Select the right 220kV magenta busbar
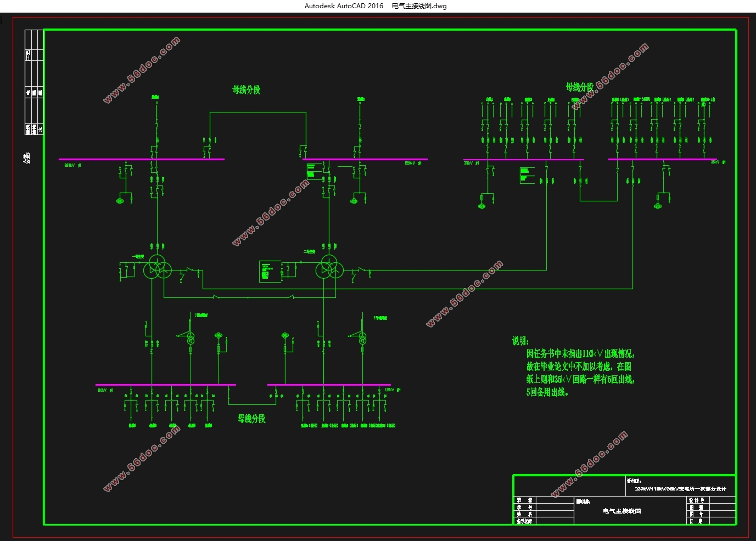Viewport: 756px width, 541px height. [365, 159]
